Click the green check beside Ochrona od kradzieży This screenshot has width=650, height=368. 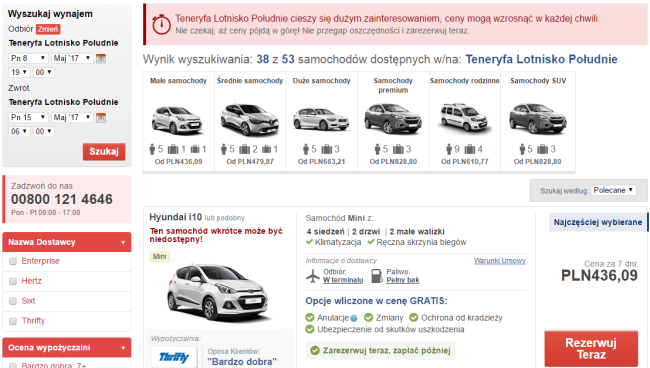413,317
